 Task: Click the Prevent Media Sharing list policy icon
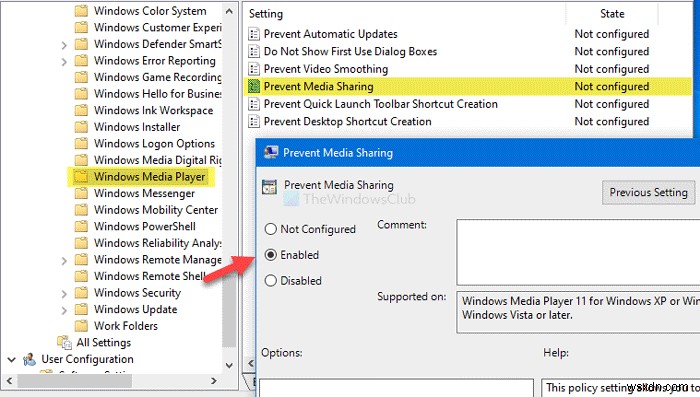point(254,86)
